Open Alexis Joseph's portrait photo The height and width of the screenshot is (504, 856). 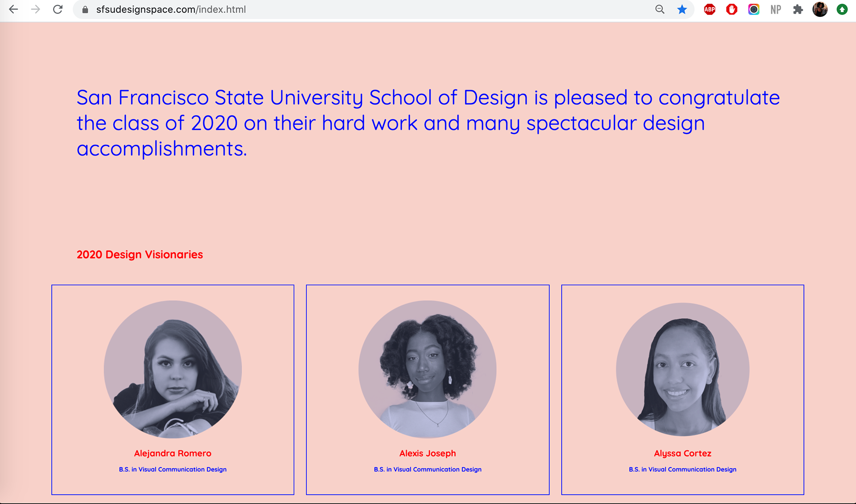point(428,369)
